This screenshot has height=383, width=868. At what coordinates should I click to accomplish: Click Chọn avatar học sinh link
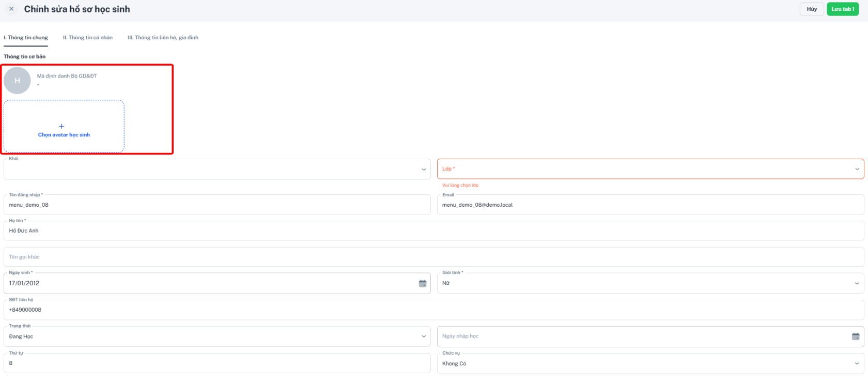click(x=64, y=135)
